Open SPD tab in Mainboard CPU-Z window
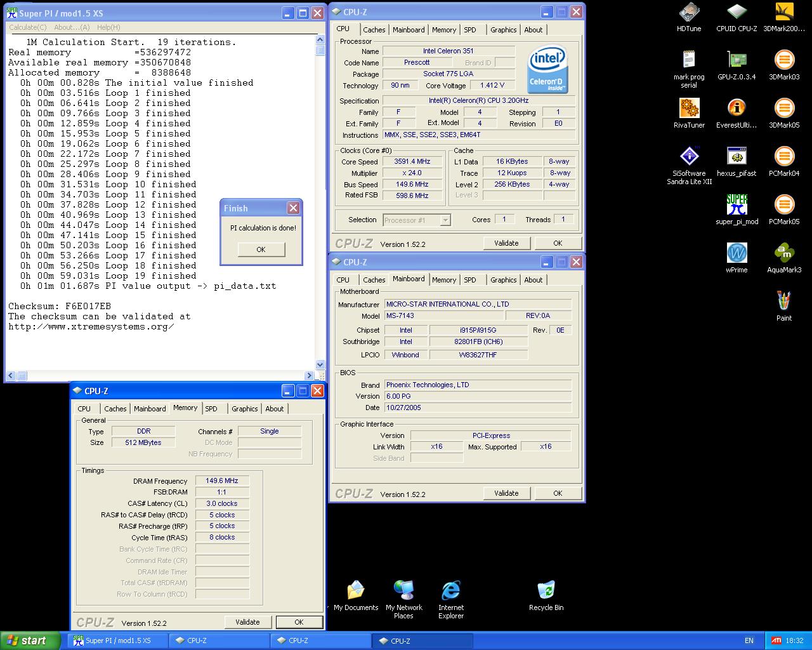 [x=470, y=280]
